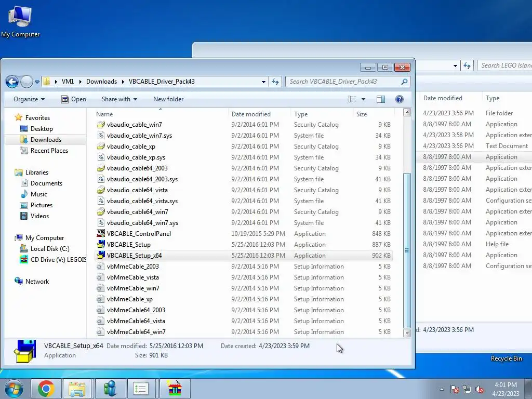Refresh the VBCABLE_Driver_Pack43 folder
Viewport: 532px width, 399px height.
[275, 82]
